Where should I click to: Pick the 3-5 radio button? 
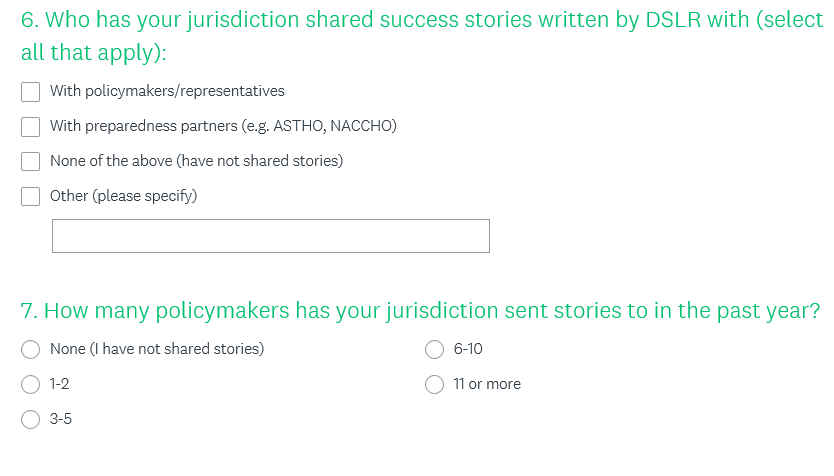point(31,419)
